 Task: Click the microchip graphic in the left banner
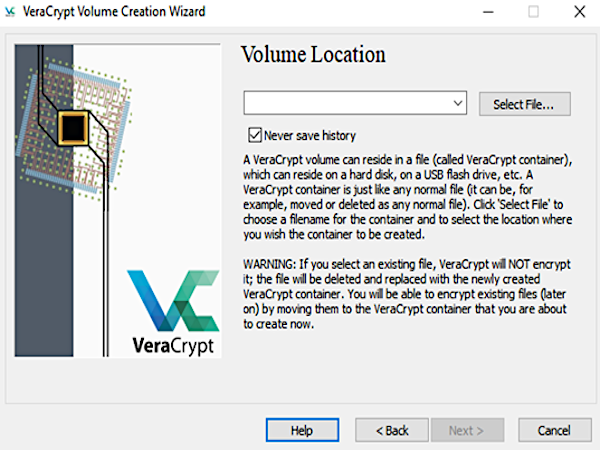pyautogui.click(x=73, y=128)
